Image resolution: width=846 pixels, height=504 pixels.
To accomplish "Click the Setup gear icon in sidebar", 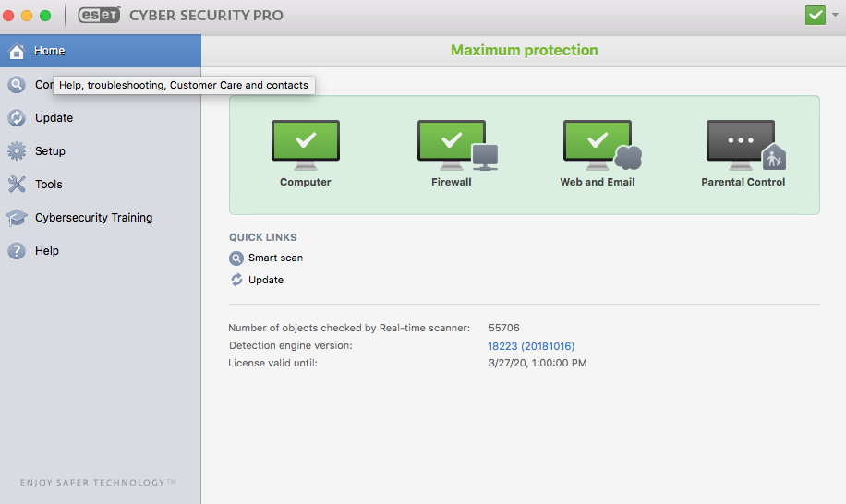I will [17, 151].
